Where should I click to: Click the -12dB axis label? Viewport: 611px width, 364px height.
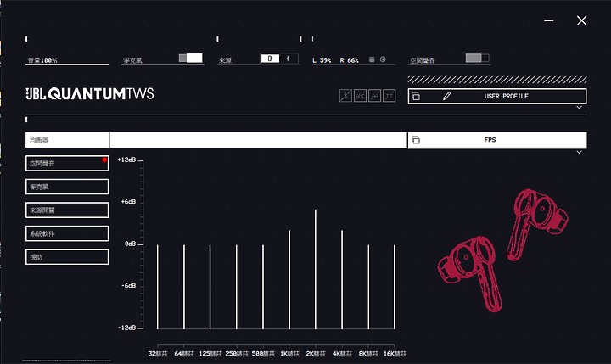pyautogui.click(x=126, y=328)
